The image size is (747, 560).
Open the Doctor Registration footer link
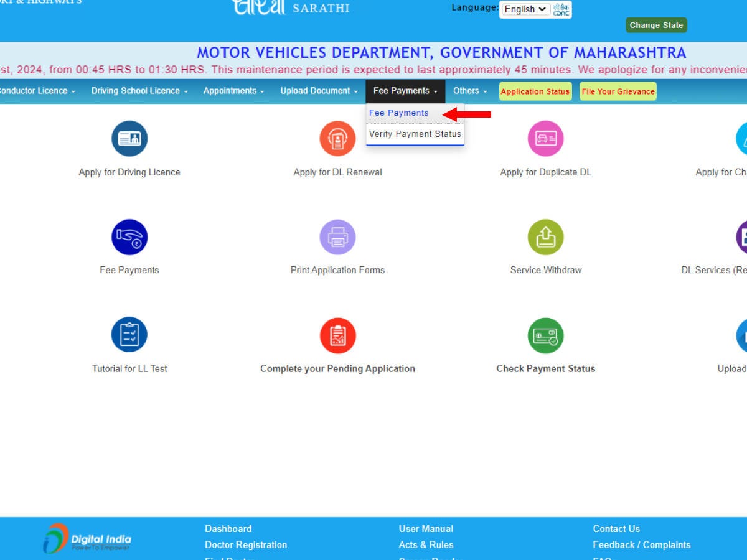(246, 544)
